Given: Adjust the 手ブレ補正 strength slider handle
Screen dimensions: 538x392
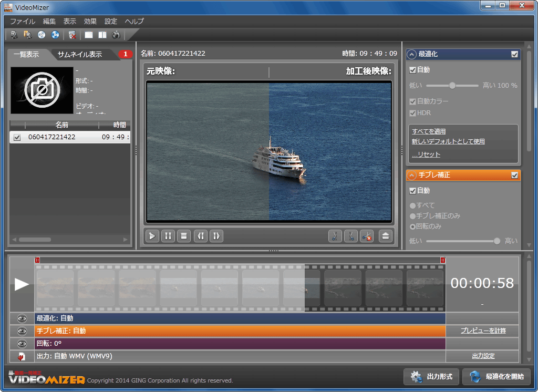Looking at the screenshot, I should pyautogui.click(x=496, y=241).
